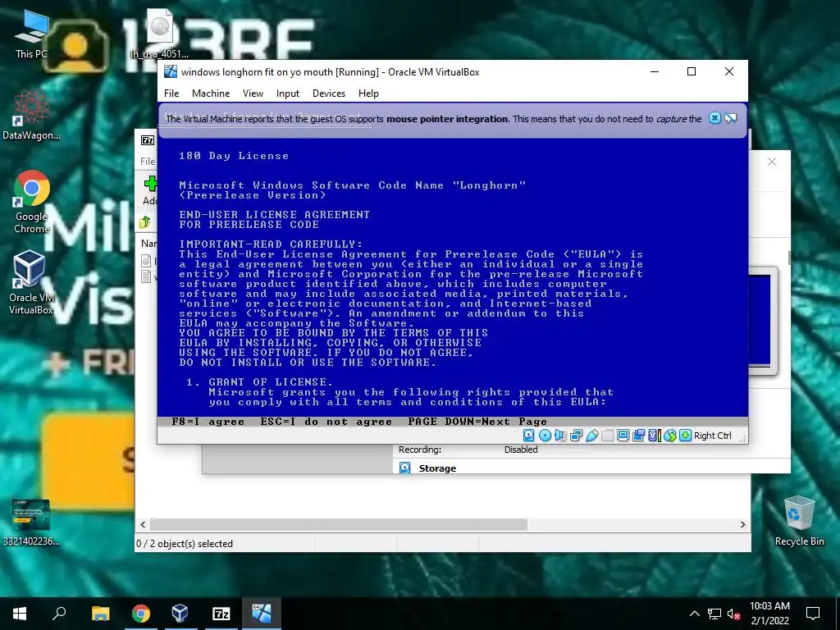Open the Input menu
This screenshot has height=630, width=840.
[x=288, y=94]
